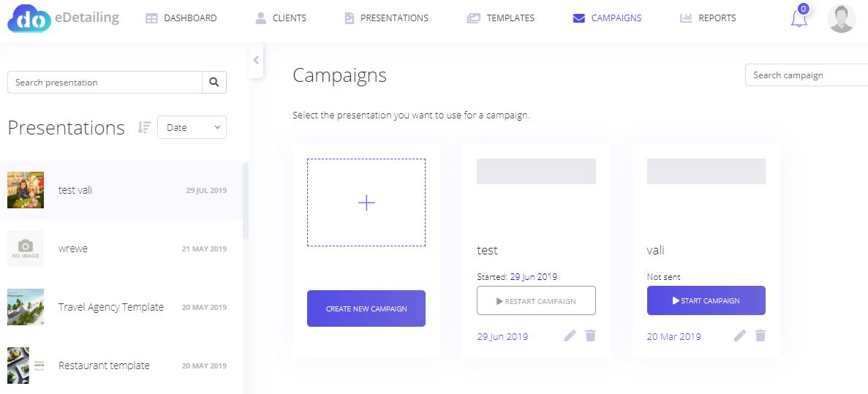Collapse the presentations sidebar panel

(256, 61)
